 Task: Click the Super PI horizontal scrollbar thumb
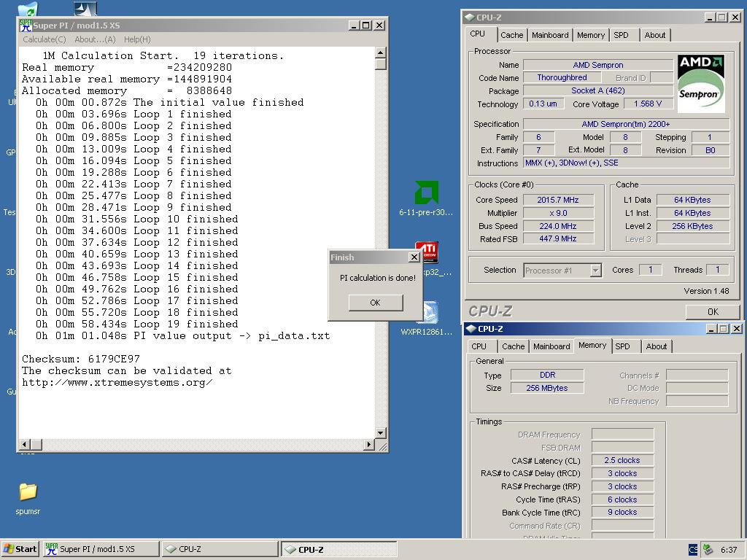(x=36, y=444)
